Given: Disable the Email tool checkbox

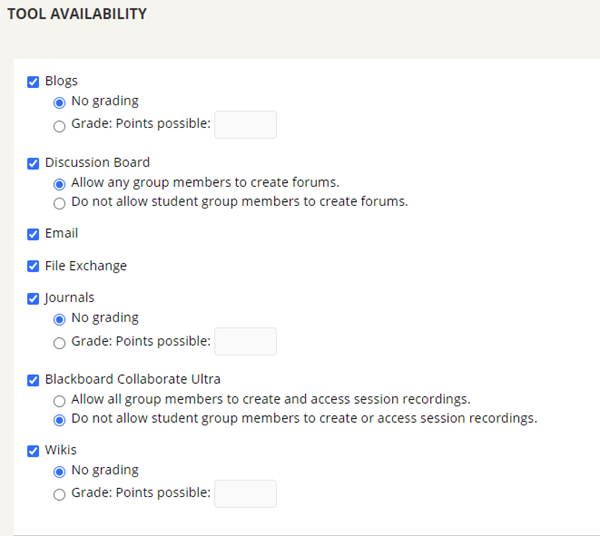Looking at the screenshot, I should click(x=33, y=234).
